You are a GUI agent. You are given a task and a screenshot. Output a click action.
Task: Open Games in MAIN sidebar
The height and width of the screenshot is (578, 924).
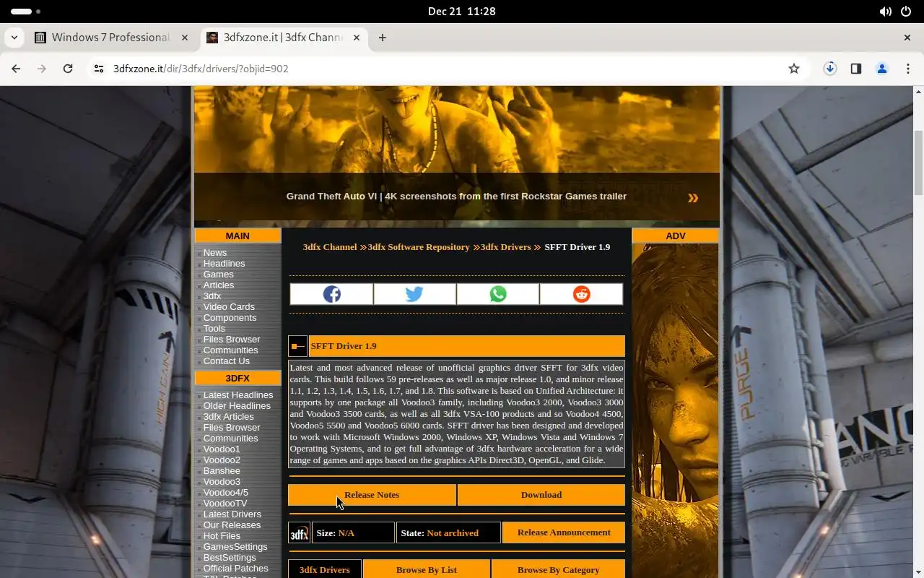click(218, 275)
